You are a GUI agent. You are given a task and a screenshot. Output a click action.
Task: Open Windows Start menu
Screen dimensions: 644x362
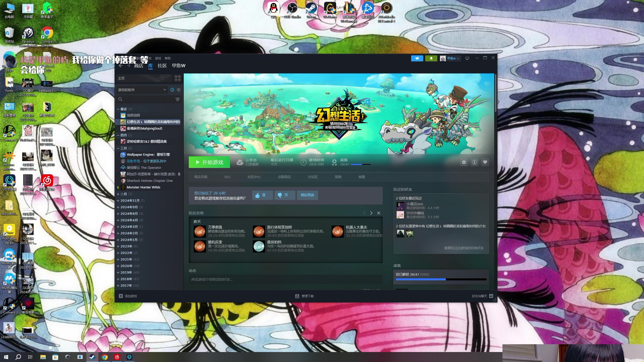click(x=6, y=357)
